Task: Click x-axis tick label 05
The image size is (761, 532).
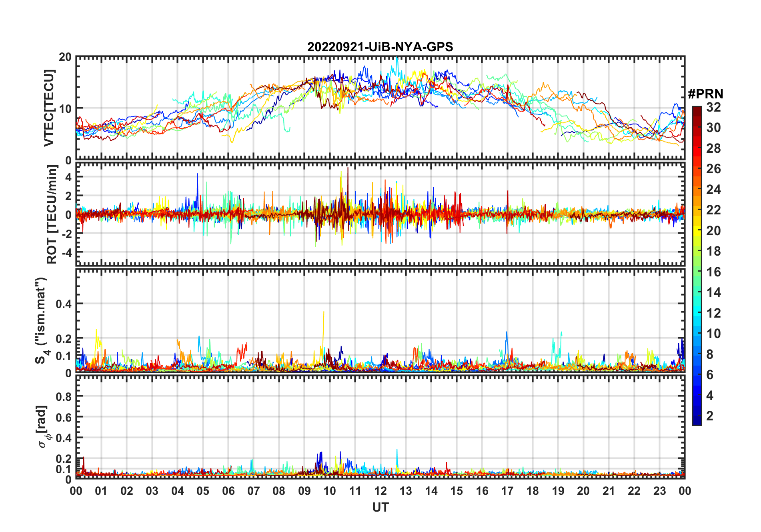Action: 203,491
